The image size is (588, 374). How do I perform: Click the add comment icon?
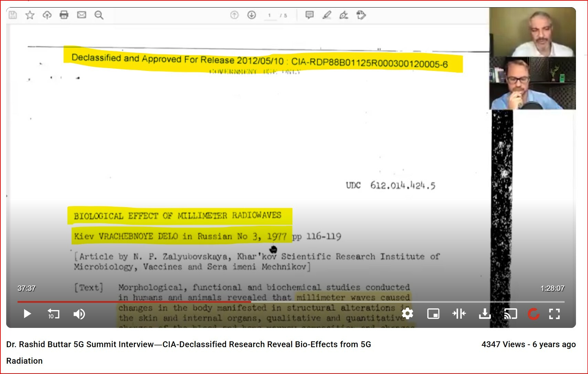pyautogui.click(x=310, y=15)
